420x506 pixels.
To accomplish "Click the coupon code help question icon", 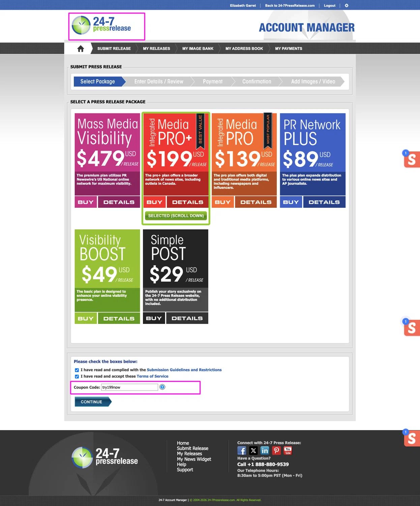I will (162, 387).
